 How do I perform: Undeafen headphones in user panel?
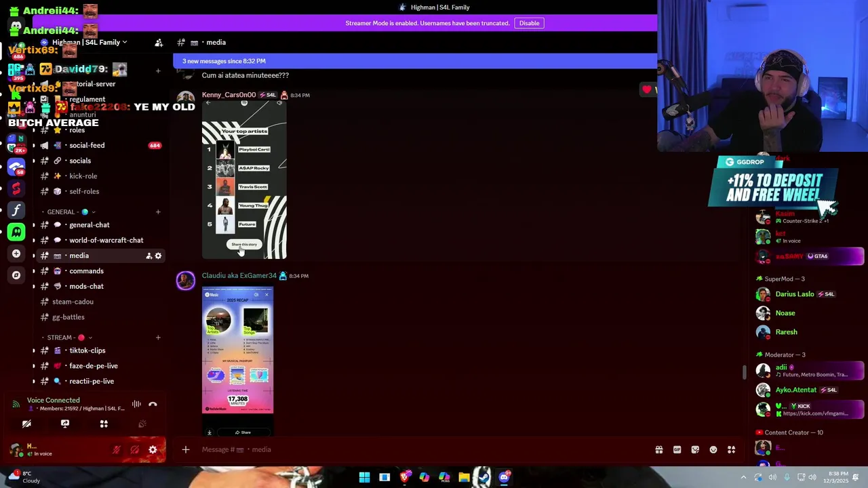[x=134, y=449]
